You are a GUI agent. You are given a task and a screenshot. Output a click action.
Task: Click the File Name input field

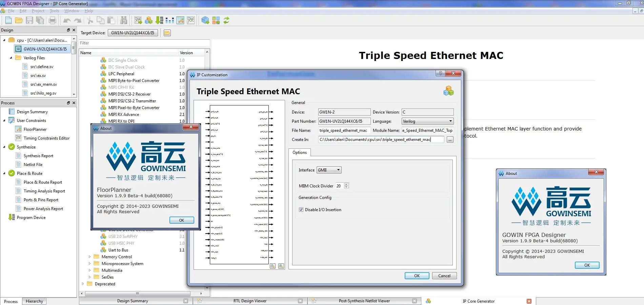point(344,130)
